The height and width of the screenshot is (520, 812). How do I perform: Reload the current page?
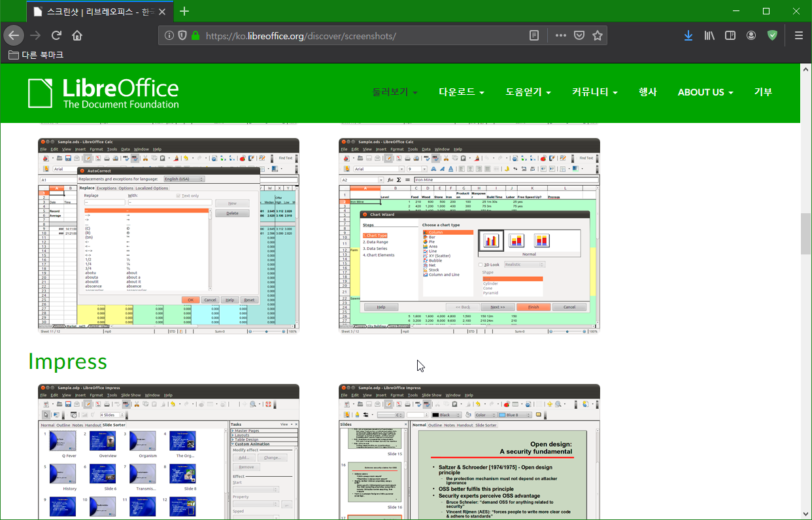tap(56, 35)
